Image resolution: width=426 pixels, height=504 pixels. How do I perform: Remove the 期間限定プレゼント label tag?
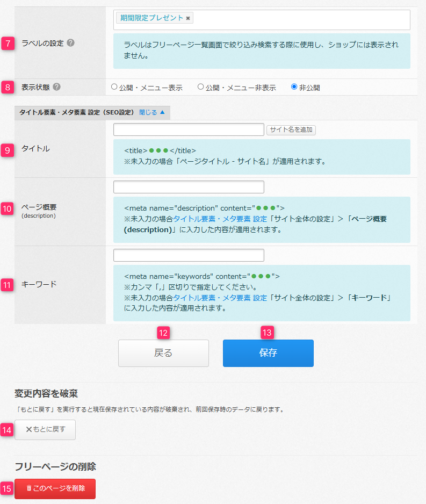(188, 18)
